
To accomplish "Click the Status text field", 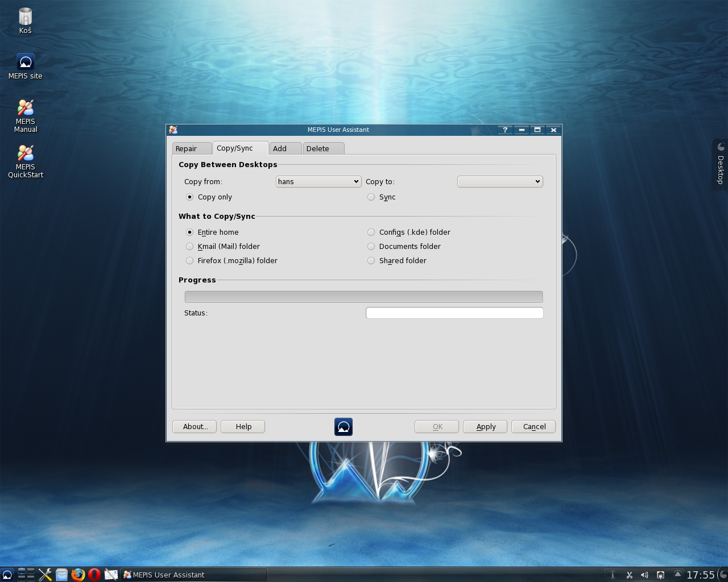I will pos(454,313).
